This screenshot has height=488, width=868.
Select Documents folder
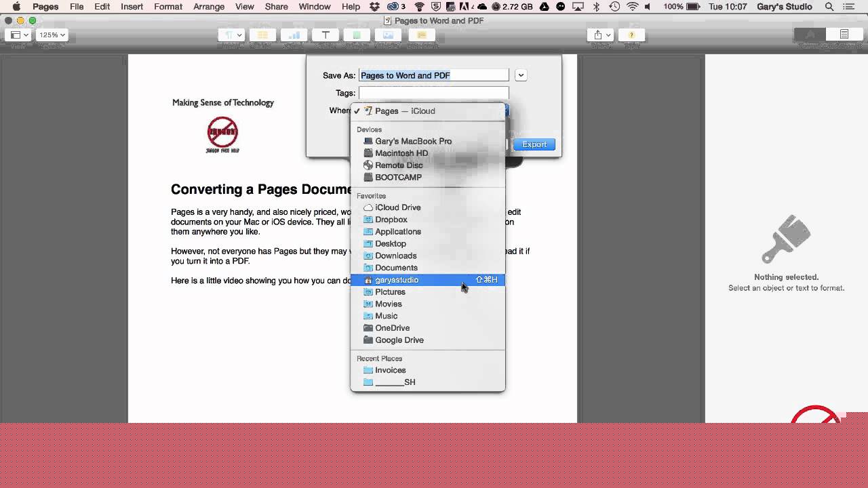428,268
